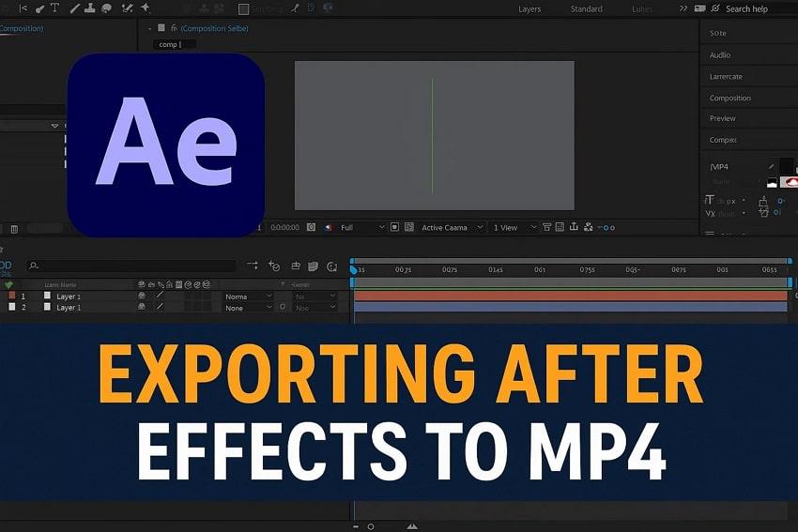Screen dimensions: 798x532
Task: Select the red Layer 1 bar in the timeline
Action: click(x=571, y=296)
